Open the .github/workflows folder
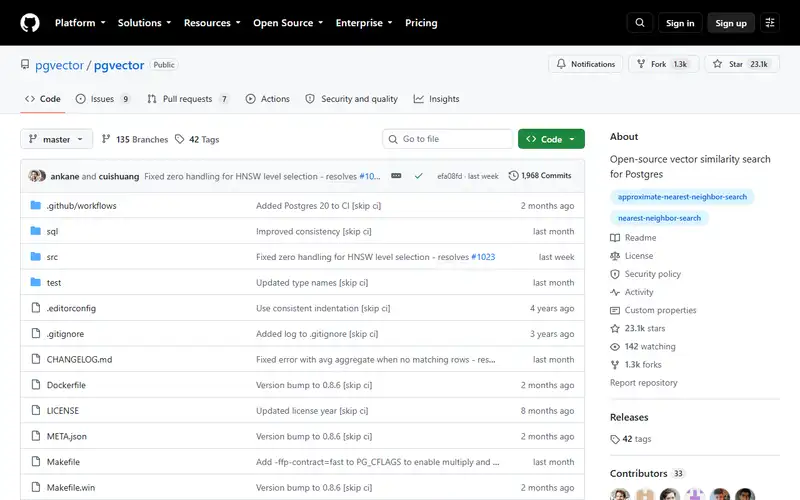 click(x=82, y=206)
